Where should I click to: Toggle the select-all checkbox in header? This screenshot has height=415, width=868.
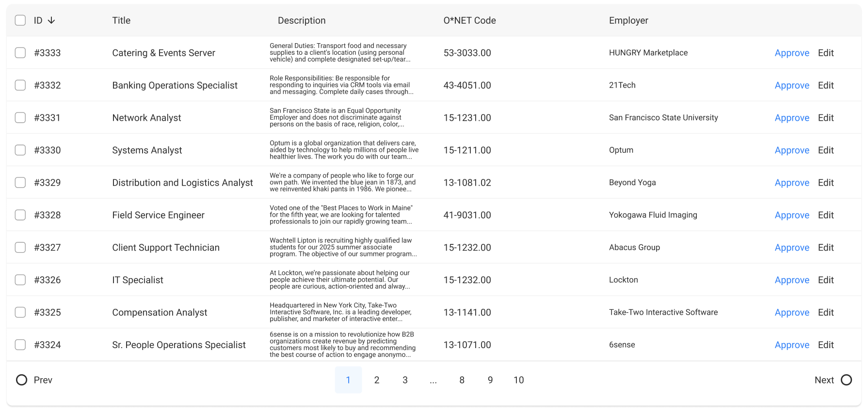pyautogui.click(x=20, y=20)
